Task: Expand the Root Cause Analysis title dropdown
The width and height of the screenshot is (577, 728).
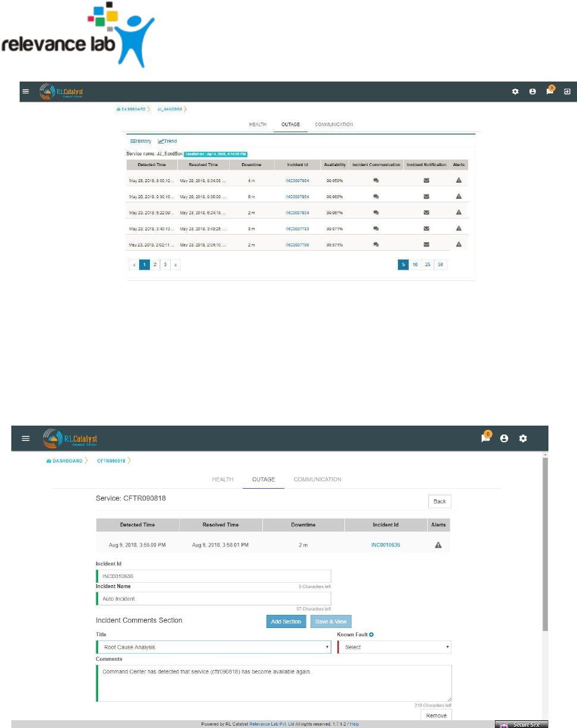Action: point(214,647)
